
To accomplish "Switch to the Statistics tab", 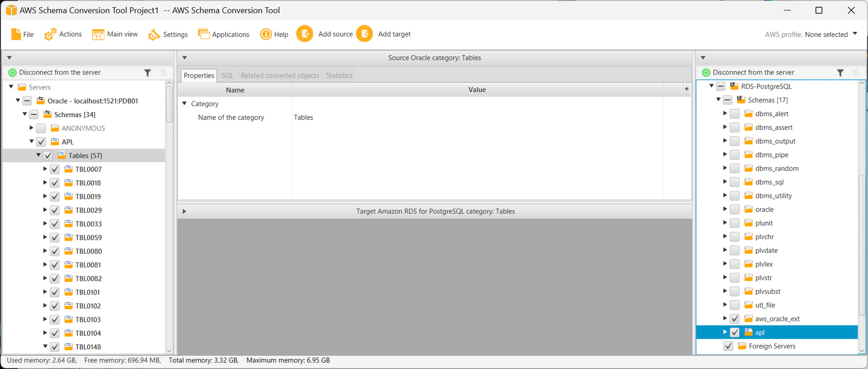I will [x=339, y=76].
